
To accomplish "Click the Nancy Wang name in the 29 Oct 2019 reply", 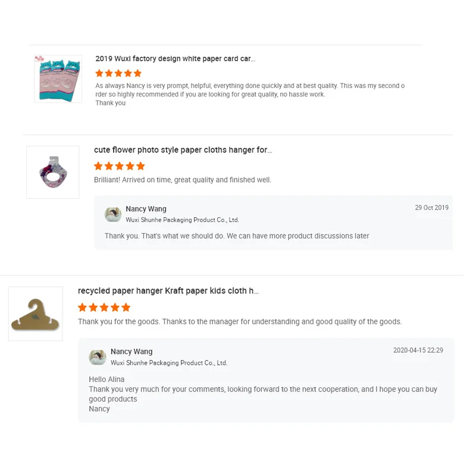I will pyautogui.click(x=146, y=209).
